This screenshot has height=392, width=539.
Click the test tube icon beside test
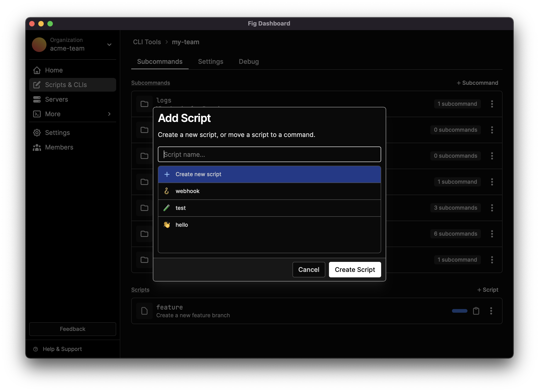click(x=167, y=208)
